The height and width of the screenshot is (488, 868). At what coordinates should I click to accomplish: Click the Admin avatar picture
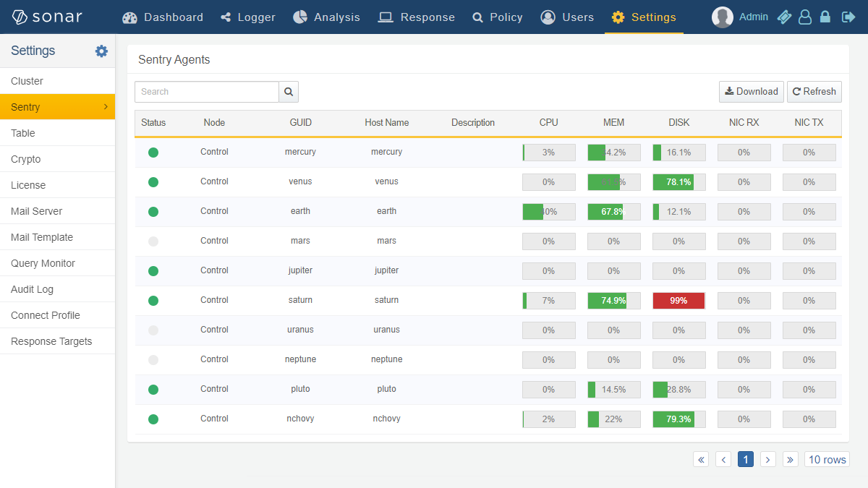(723, 17)
